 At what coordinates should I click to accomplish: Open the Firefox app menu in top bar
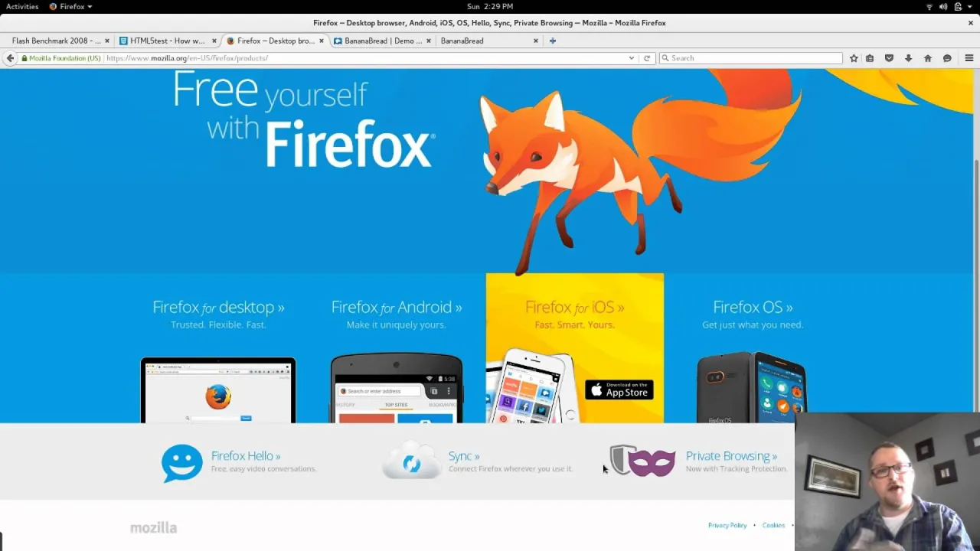[71, 7]
